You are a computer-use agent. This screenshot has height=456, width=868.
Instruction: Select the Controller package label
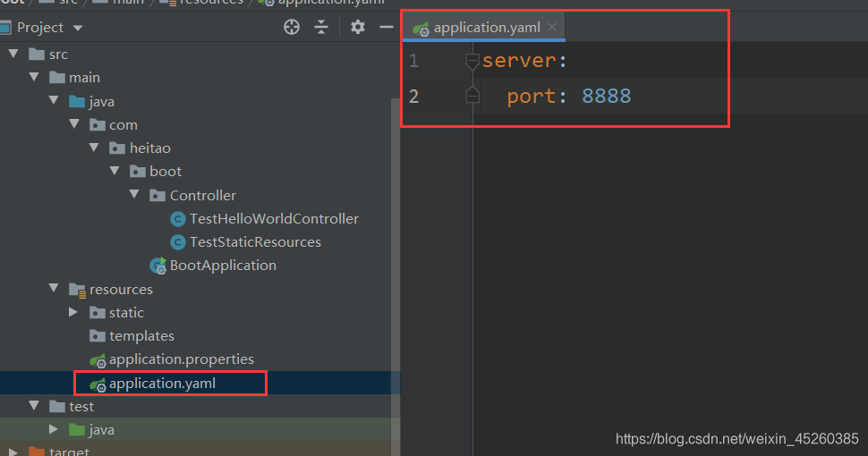pos(202,195)
